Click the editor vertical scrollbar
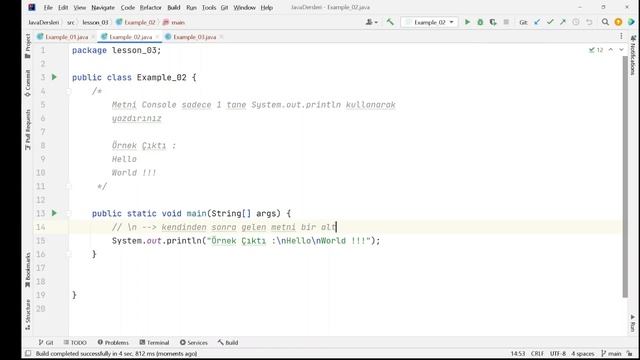This screenshot has width=640, height=360. [x=625, y=176]
